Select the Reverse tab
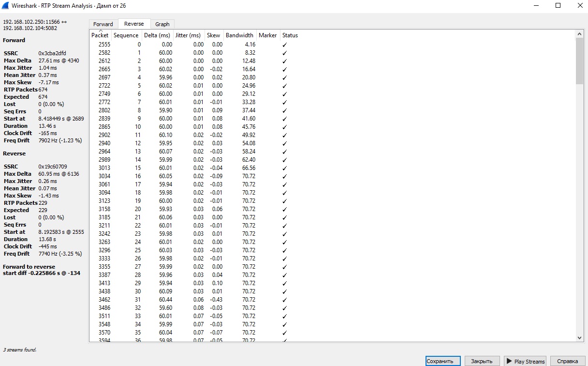Viewport: 588px width, 366px height. click(134, 24)
